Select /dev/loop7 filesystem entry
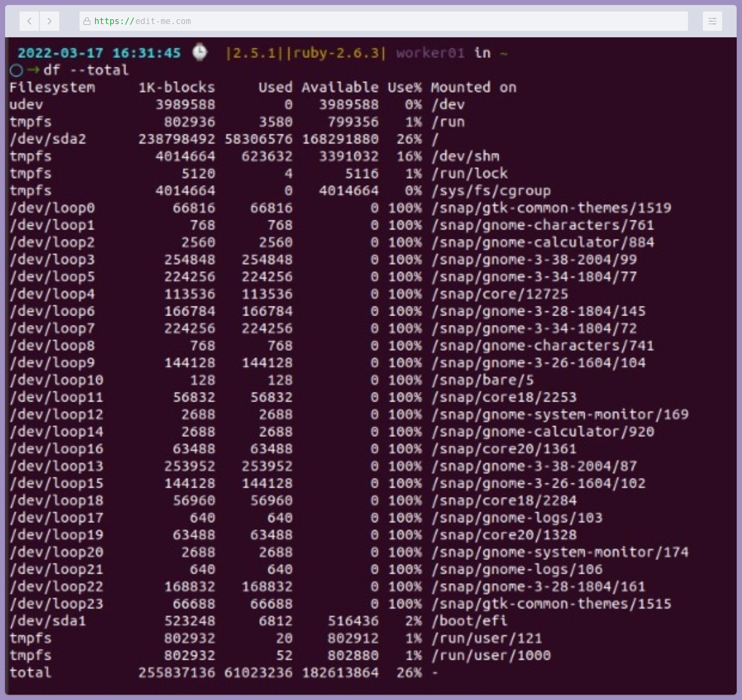Screen dimensions: 742x700 52,328
